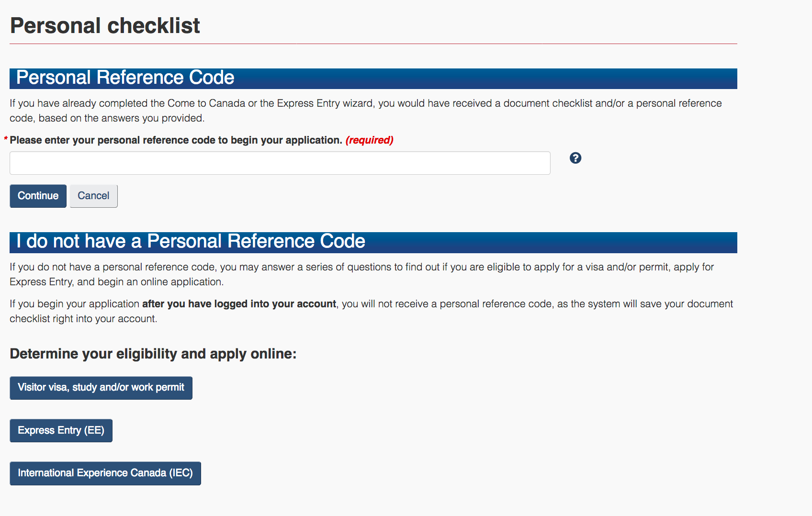Click the Continue button

[x=38, y=196]
